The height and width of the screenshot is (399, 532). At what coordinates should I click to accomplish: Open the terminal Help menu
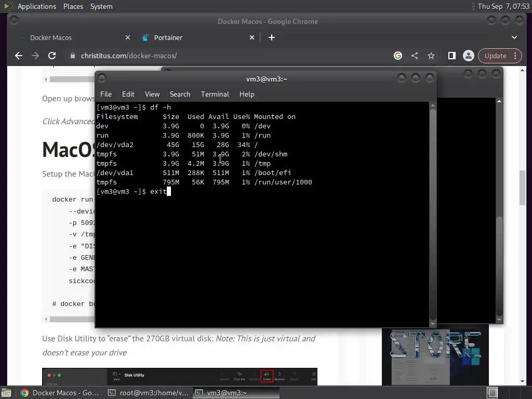[x=247, y=95]
